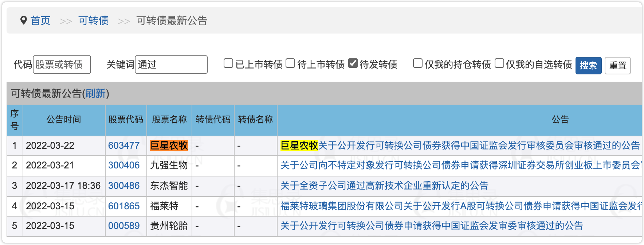Select stock code 601865 link
Image resolution: width=644 pixels, height=245 pixels.
coord(124,206)
